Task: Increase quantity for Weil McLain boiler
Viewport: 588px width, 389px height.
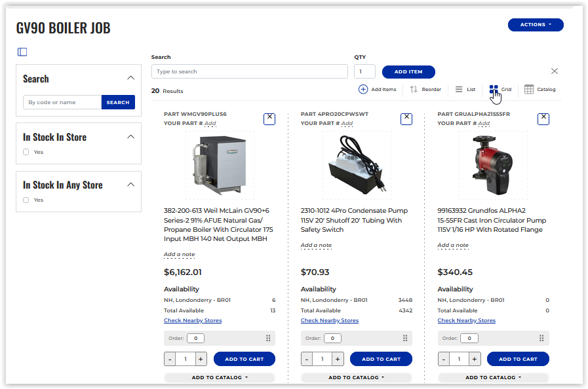Action: [201, 359]
